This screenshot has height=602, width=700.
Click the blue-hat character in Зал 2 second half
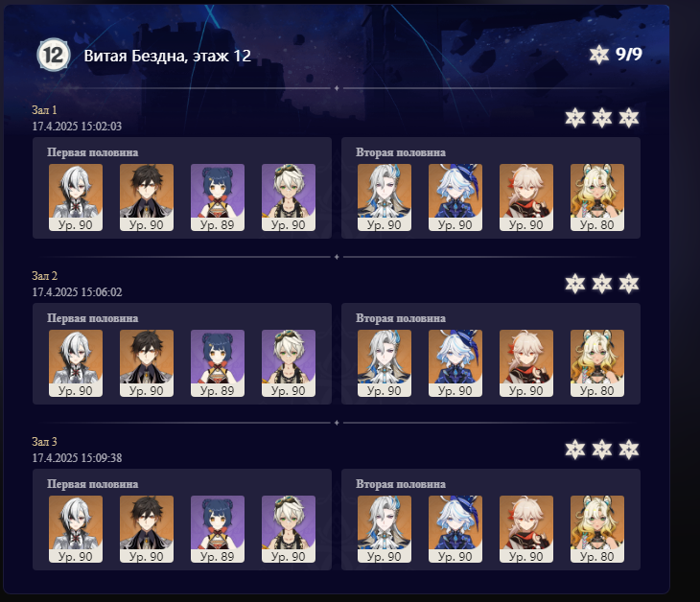coord(455,363)
